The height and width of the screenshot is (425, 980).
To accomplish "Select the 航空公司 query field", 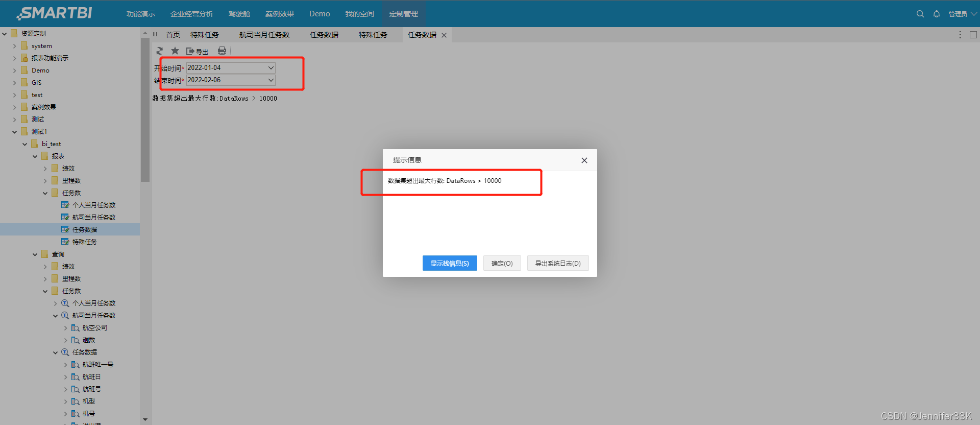I will tap(95, 327).
